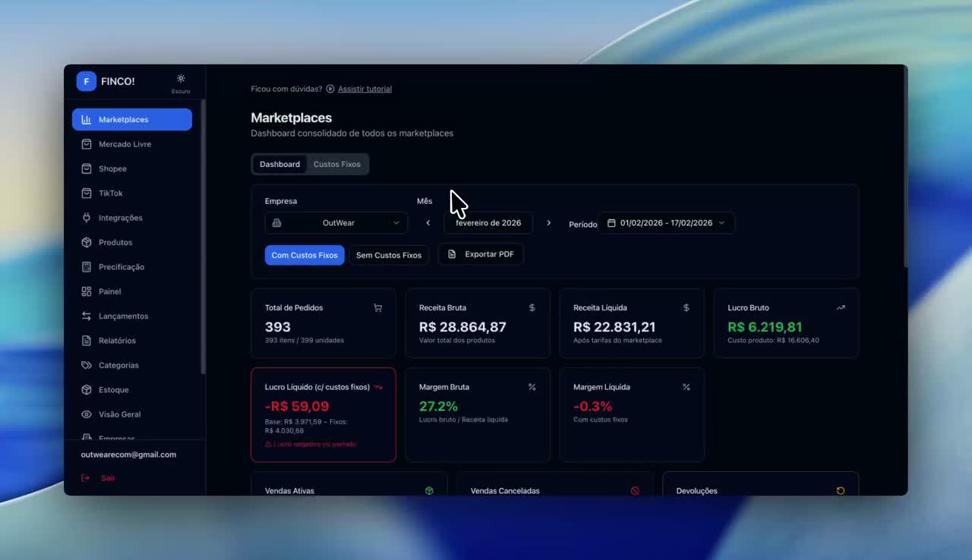
Task: Click the Lucro Líquido trend-down icon
Action: (377, 387)
